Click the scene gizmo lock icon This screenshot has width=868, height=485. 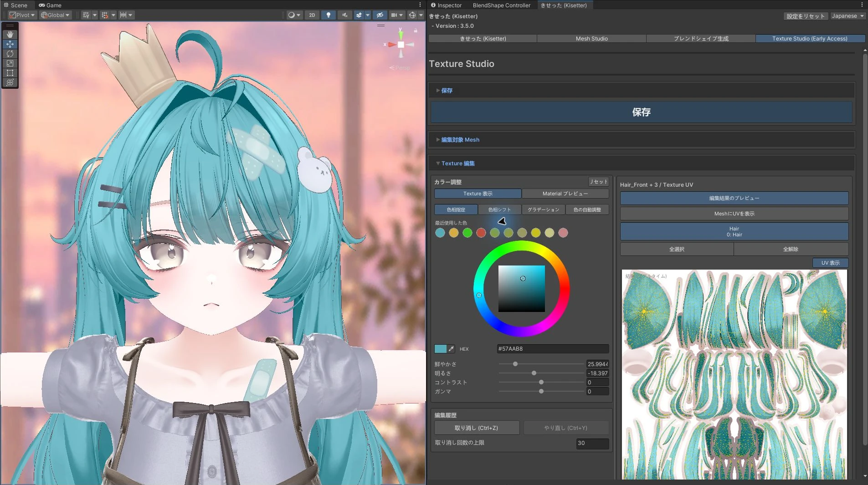coord(416,31)
